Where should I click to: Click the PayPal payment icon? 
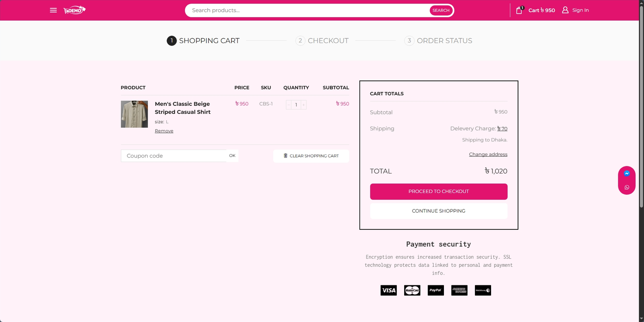tap(436, 290)
